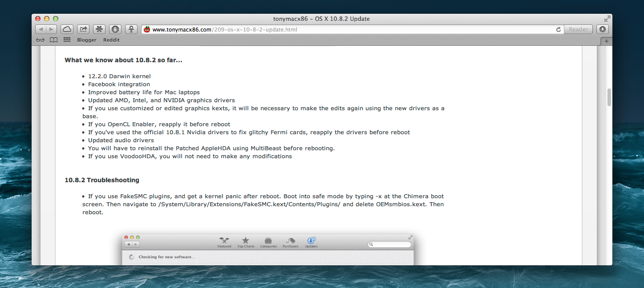The height and width of the screenshot is (288, 644).
Task: Click text "12.2.0 Darwin kernel"
Action: (x=119, y=76)
